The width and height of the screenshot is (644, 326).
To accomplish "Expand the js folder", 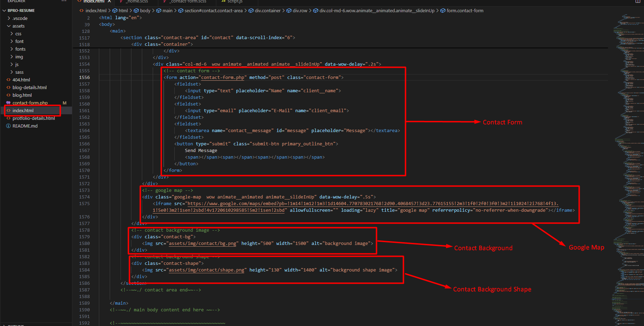I will 17,64.
